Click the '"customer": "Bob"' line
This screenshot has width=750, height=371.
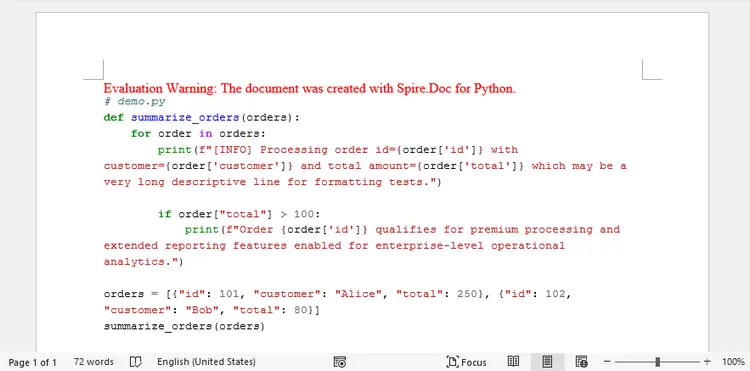(211, 310)
